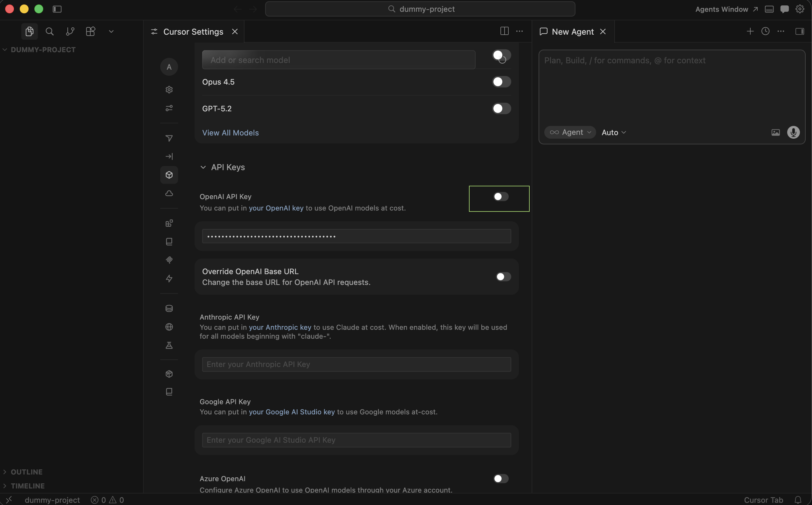Open the Auto model dropdown
Screen dimensions: 812x505
(614, 133)
